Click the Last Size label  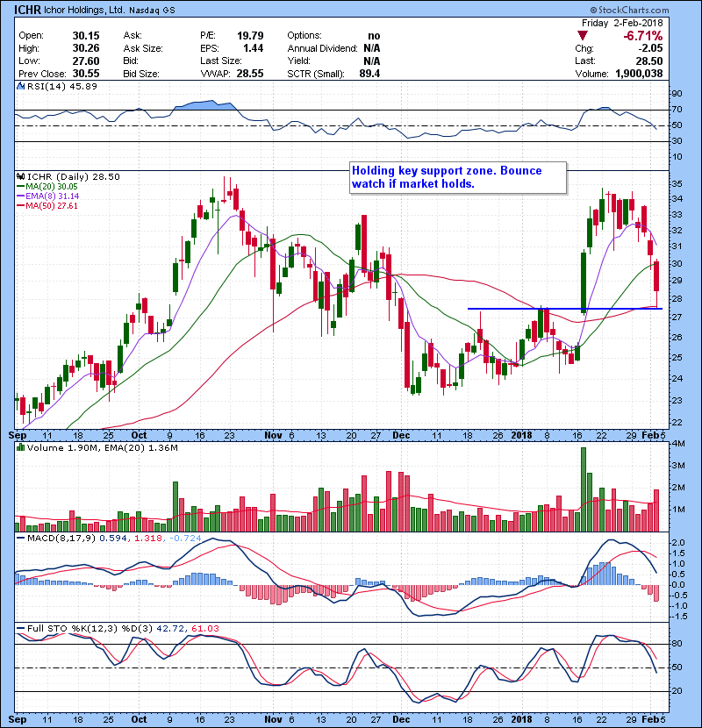click(220, 61)
